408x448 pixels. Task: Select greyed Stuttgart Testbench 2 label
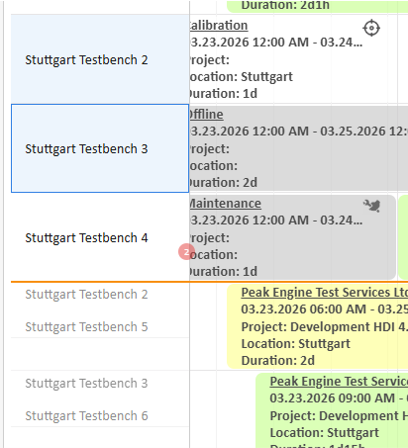(86, 294)
